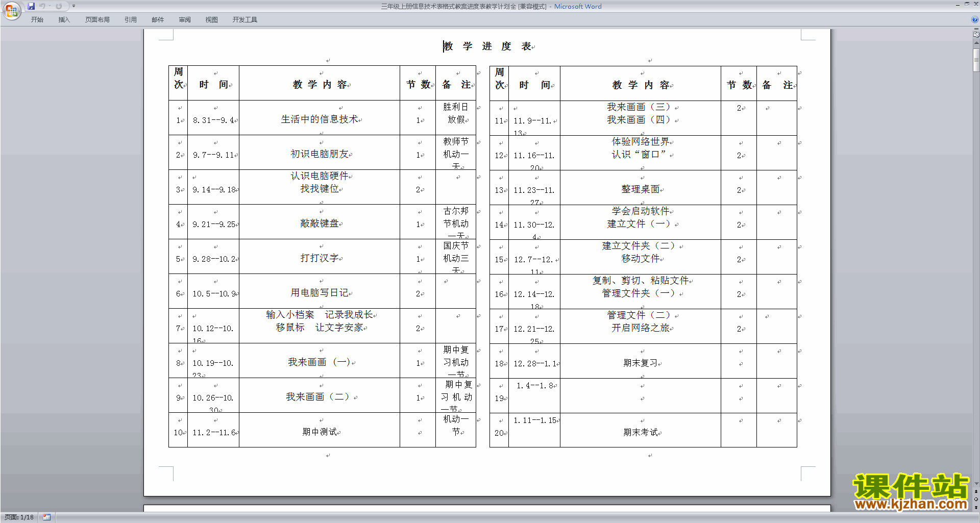
Task: Minimize the Word window
Action: click(x=958, y=5)
